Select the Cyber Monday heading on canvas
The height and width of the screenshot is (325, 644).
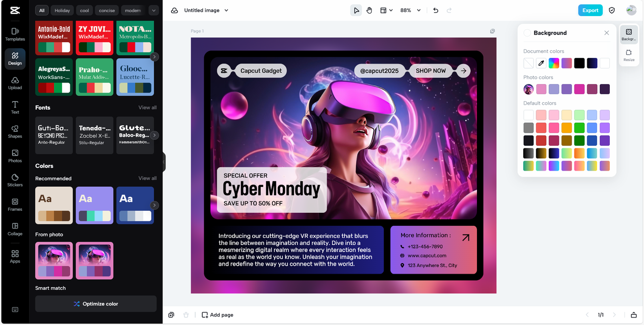(x=271, y=189)
